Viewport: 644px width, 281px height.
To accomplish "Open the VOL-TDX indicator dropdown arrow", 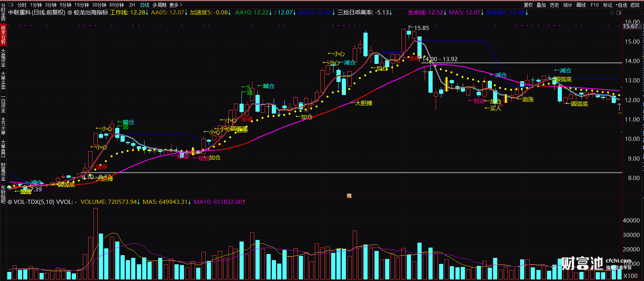I will (10, 202).
